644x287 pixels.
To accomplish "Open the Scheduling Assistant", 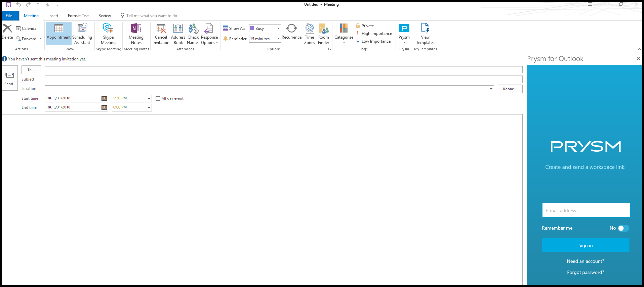I will pyautogui.click(x=82, y=33).
